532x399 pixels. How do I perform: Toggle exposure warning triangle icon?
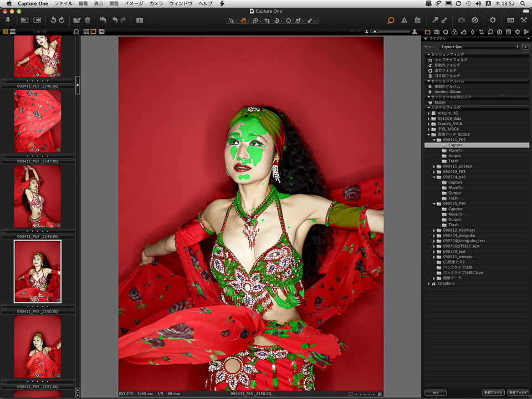pos(404,20)
